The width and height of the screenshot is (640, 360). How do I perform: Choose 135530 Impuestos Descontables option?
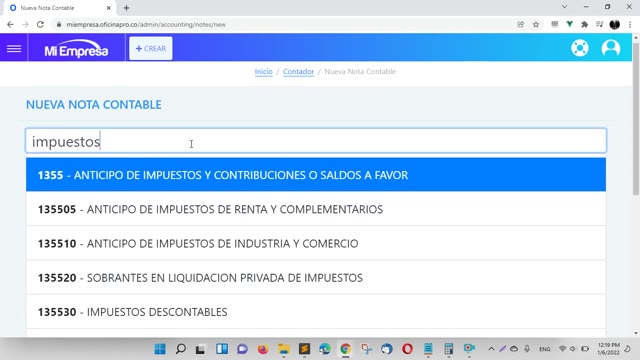pyautogui.click(x=316, y=312)
